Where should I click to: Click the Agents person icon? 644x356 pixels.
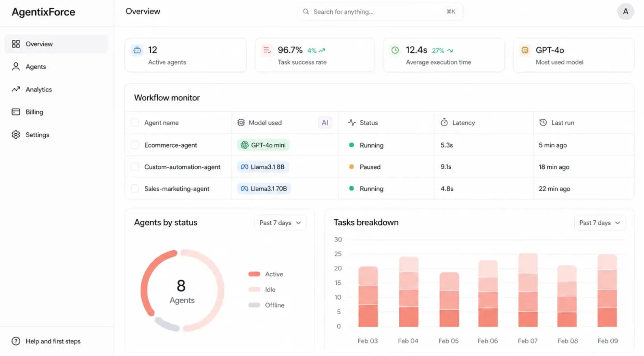16,66
